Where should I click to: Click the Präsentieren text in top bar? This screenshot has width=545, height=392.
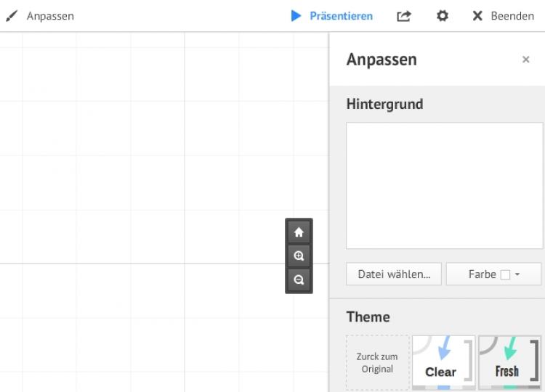coord(341,16)
